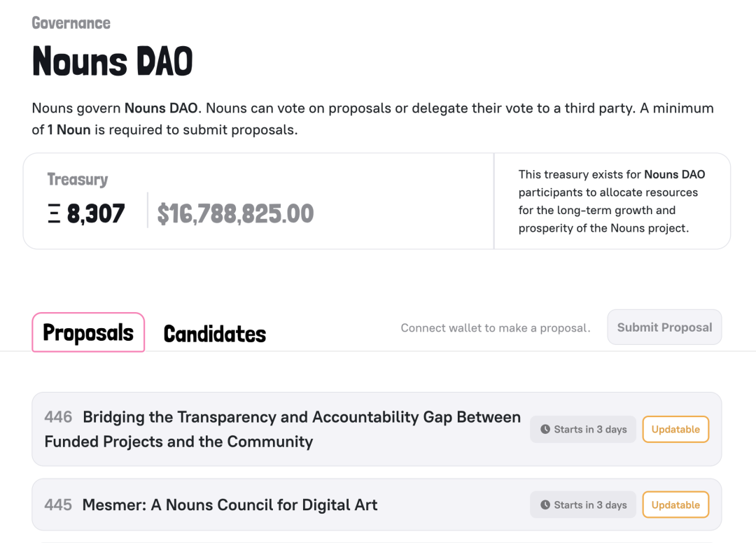This screenshot has width=756, height=543.
Task: Click the treasury dollar value $16,788,825.00
Action: [x=235, y=214]
